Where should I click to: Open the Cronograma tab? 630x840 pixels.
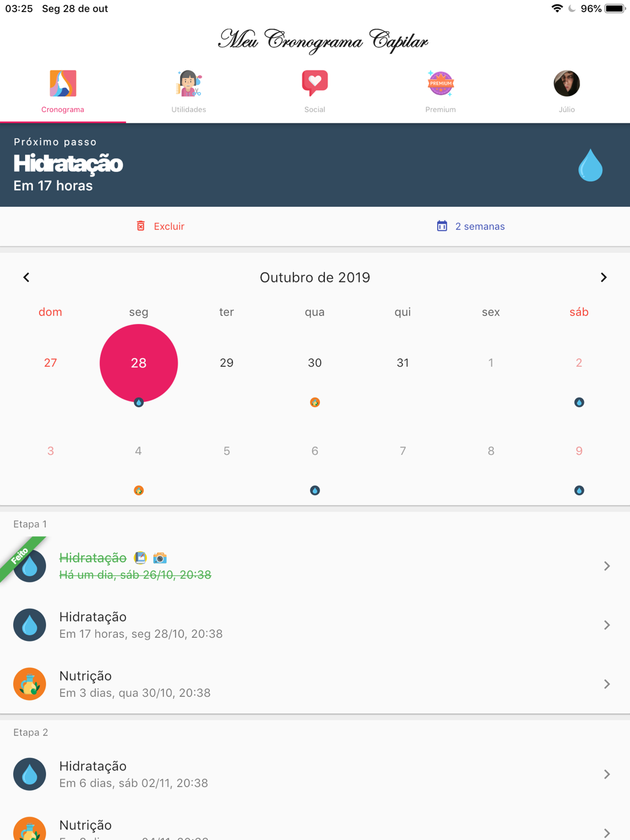tap(63, 93)
